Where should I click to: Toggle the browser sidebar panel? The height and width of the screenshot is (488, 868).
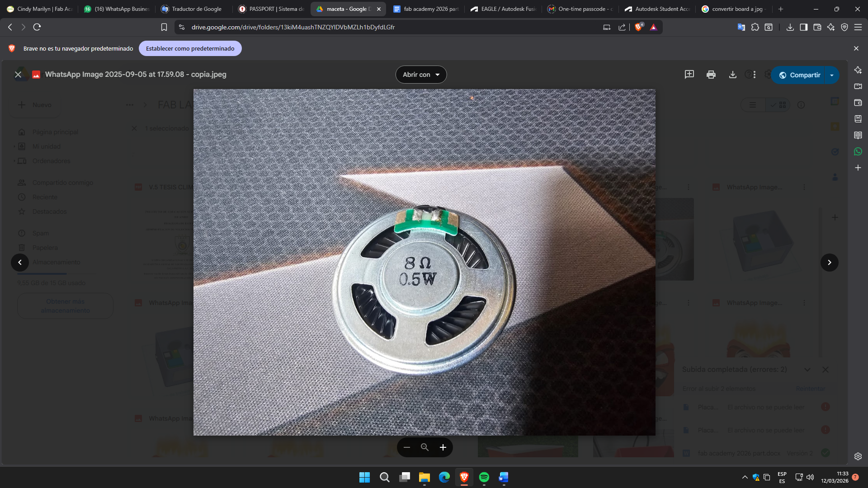pos(803,27)
